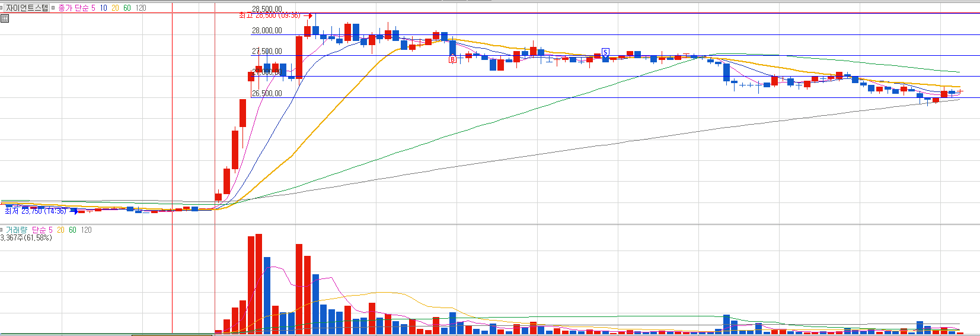
Task: Click the 자이언트스텝 stock name label
Action: pos(27,8)
